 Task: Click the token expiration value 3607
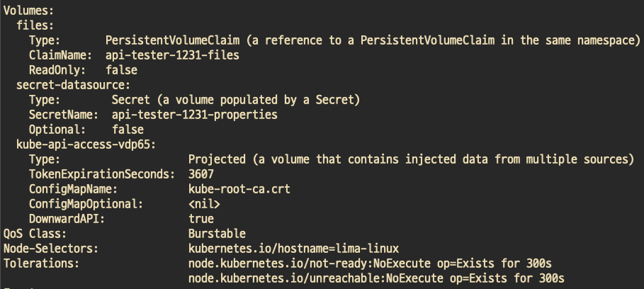[x=201, y=174]
